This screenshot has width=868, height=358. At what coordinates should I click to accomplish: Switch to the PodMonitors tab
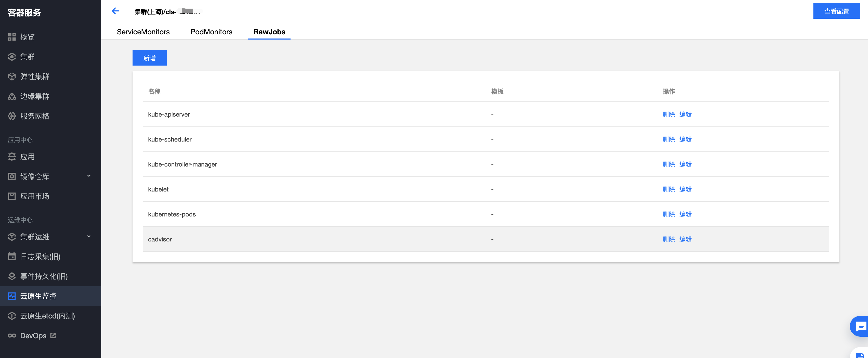[x=211, y=32]
